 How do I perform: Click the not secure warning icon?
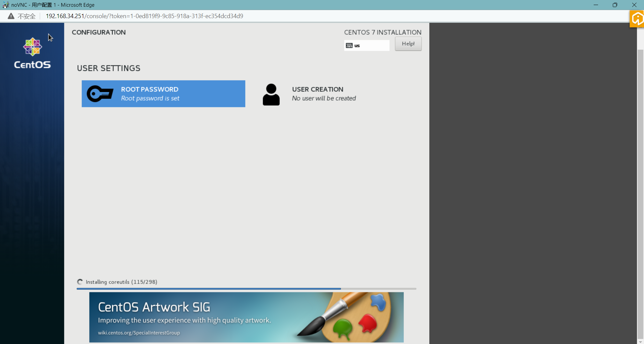(11, 16)
